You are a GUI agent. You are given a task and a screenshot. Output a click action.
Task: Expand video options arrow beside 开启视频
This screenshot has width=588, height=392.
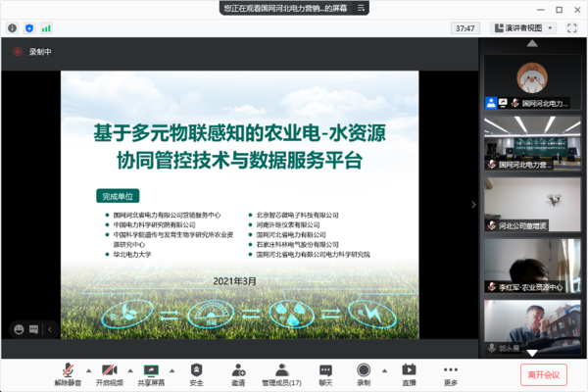point(130,370)
